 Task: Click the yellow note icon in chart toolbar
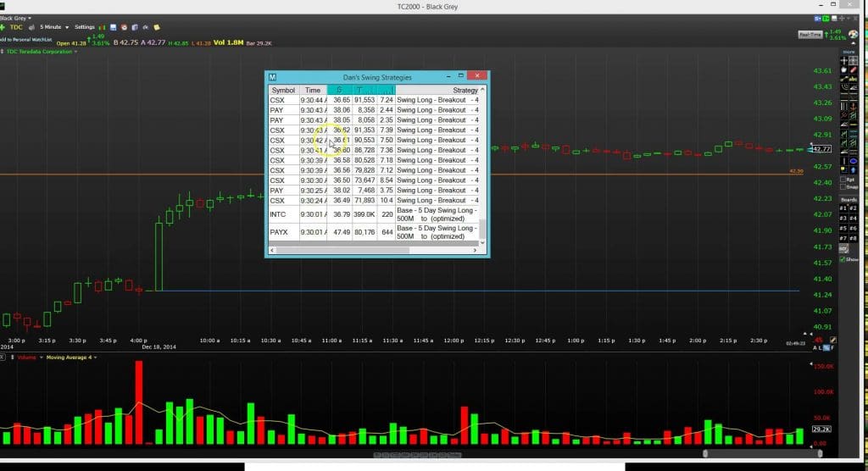(x=157, y=27)
